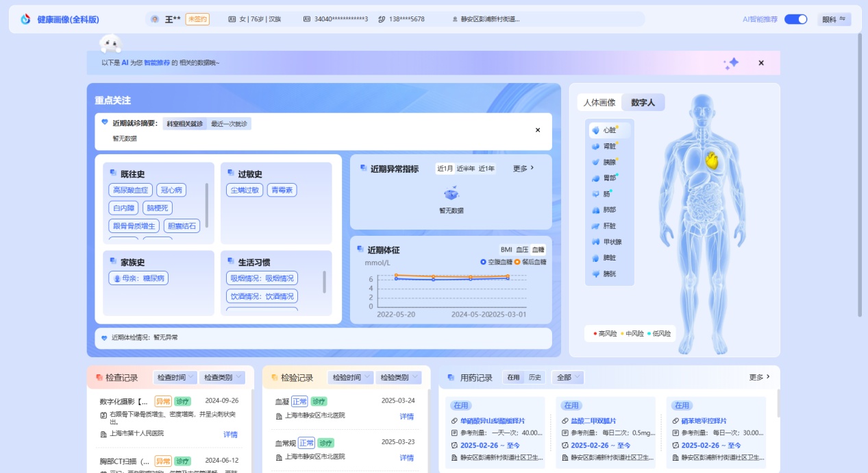This screenshot has width=868, height=473.
Task: Expand 更多 in 近期异常指标
Action: (523, 168)
